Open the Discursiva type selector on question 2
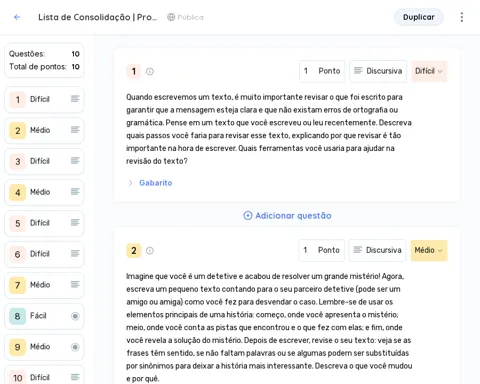 point(378,250)
